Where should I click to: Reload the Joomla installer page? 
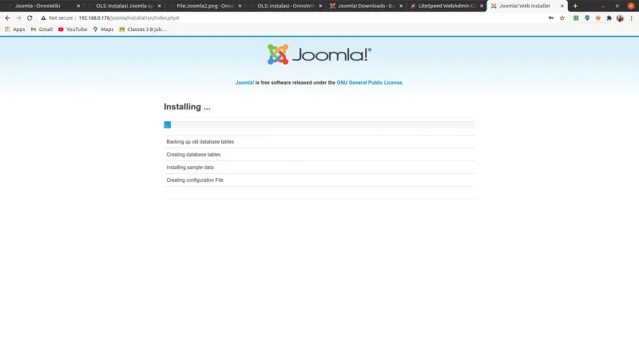pos(30,18)
